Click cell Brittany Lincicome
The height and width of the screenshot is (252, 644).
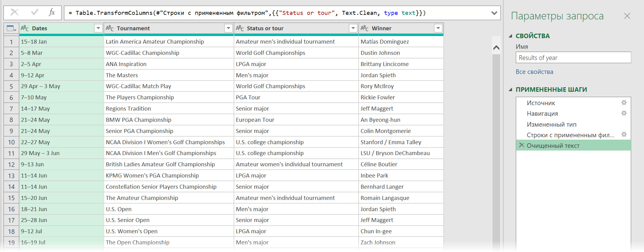(x=401, y=64)
